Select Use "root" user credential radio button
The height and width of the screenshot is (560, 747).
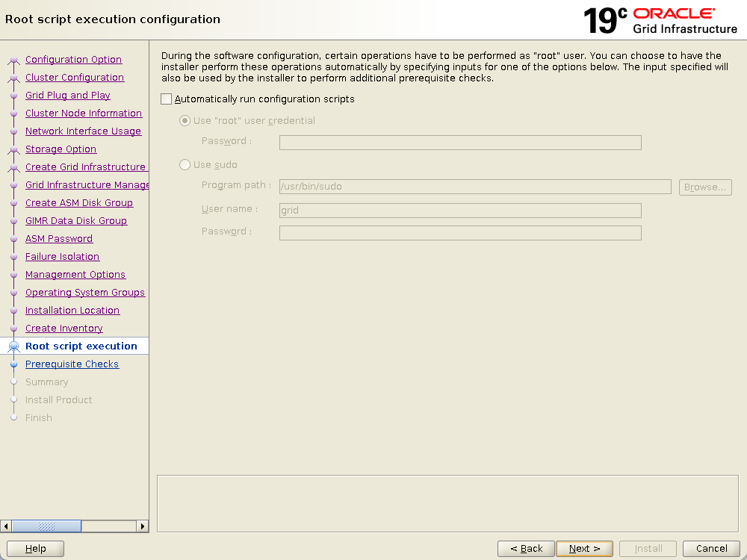click(x=185, y=121)
